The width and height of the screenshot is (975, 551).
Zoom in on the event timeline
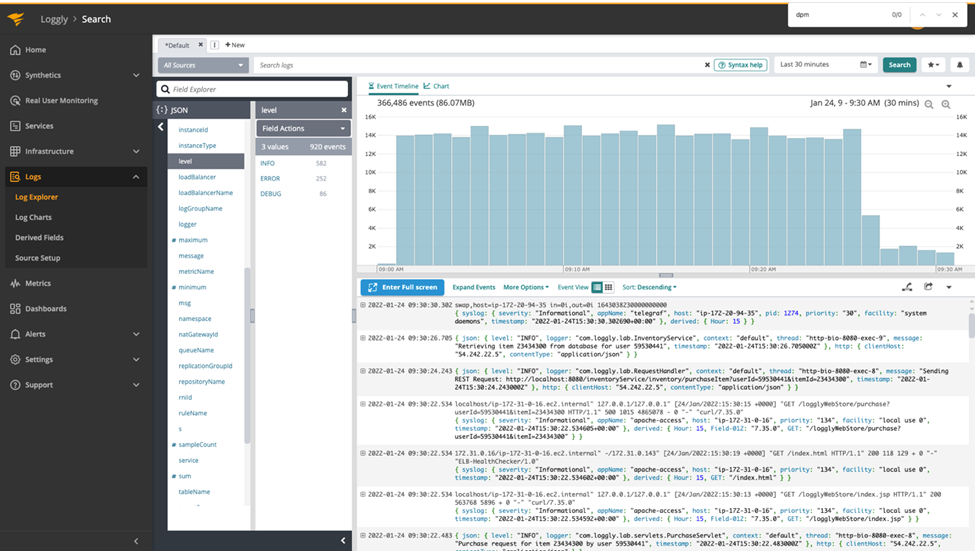[946, 104]
